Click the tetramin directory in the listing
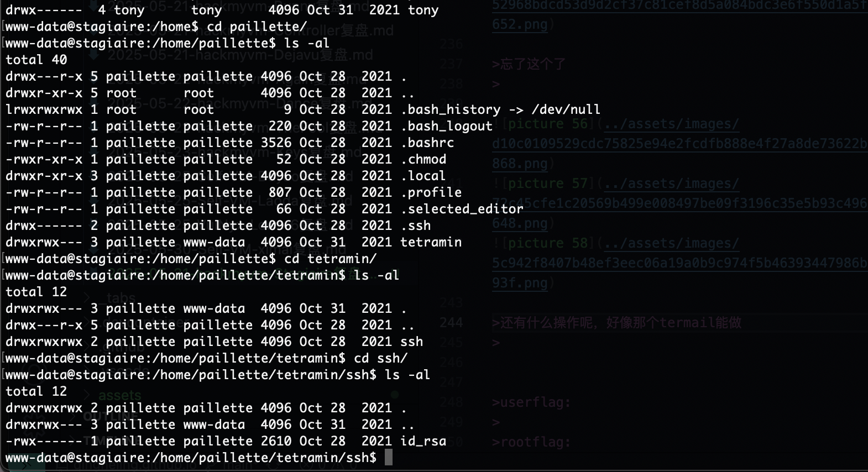This screenshot has height=472, width=868. pyautogui.click(x=431, y=242)
